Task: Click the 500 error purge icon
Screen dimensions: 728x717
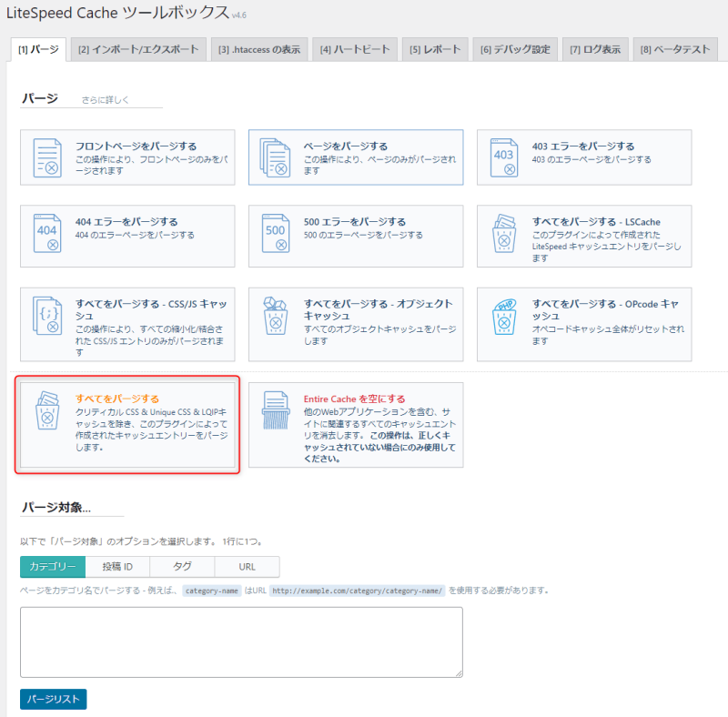Action: 275,233
